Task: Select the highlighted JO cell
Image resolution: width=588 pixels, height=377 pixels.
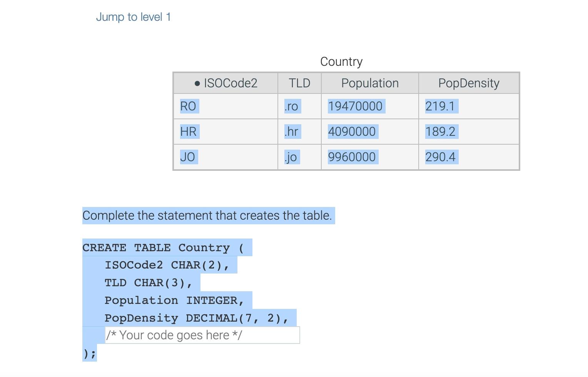Action: point(188,157)
